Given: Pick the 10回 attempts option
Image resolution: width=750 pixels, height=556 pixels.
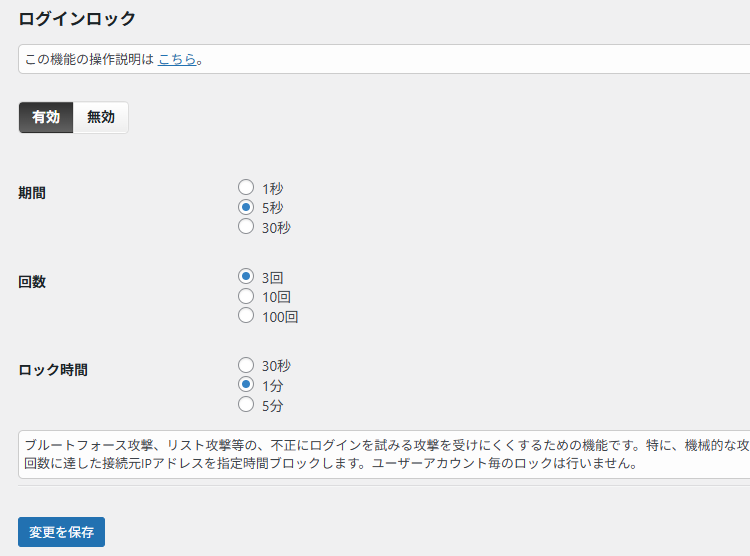Looking at the screenshot, I should click(246, 297).
